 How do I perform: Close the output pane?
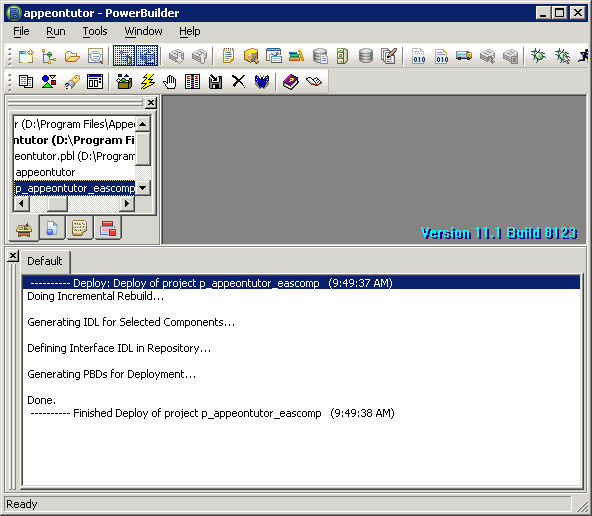(x=13, y=256)
